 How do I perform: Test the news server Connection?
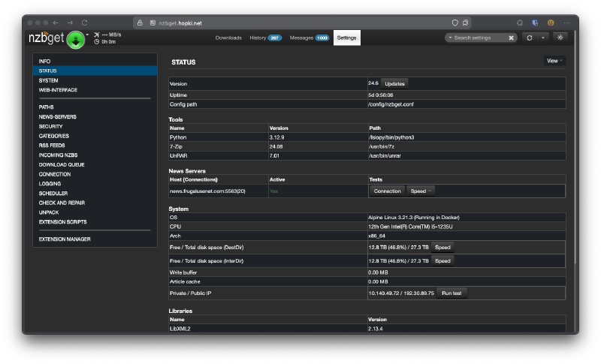(x=387, y=191)
